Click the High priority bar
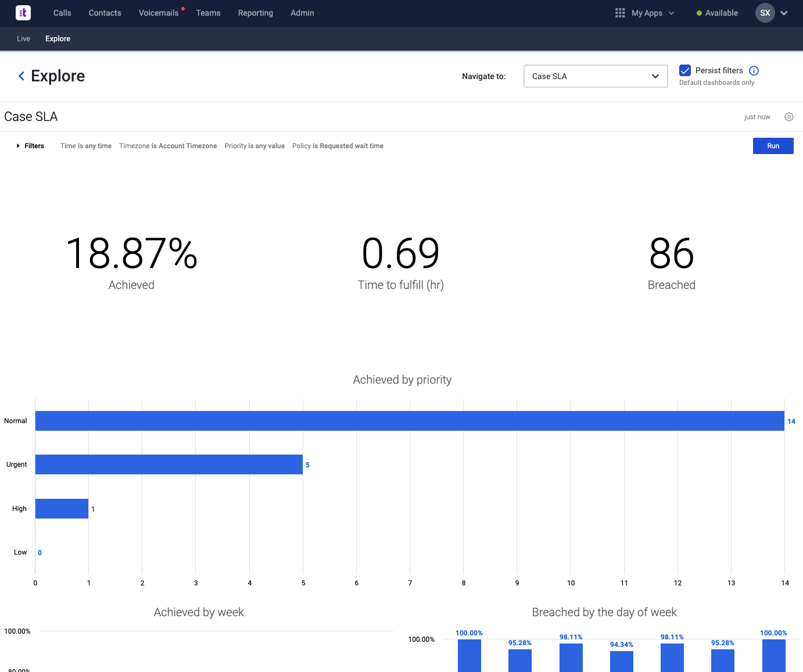The width and height of the screenshot is (803, 672). 62,509
